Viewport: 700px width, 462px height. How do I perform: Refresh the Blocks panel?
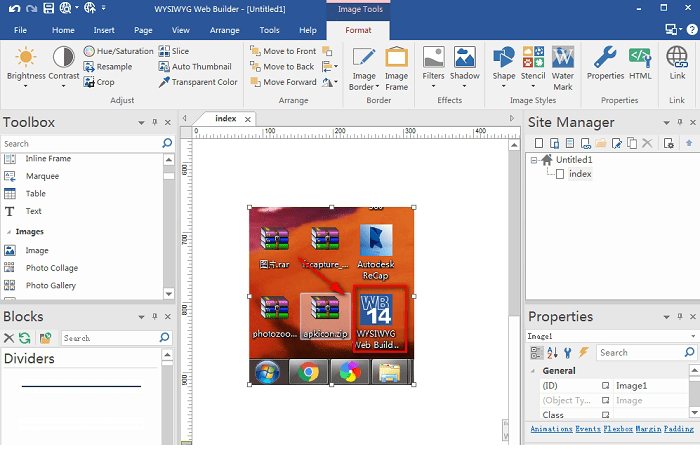point(25,338)
